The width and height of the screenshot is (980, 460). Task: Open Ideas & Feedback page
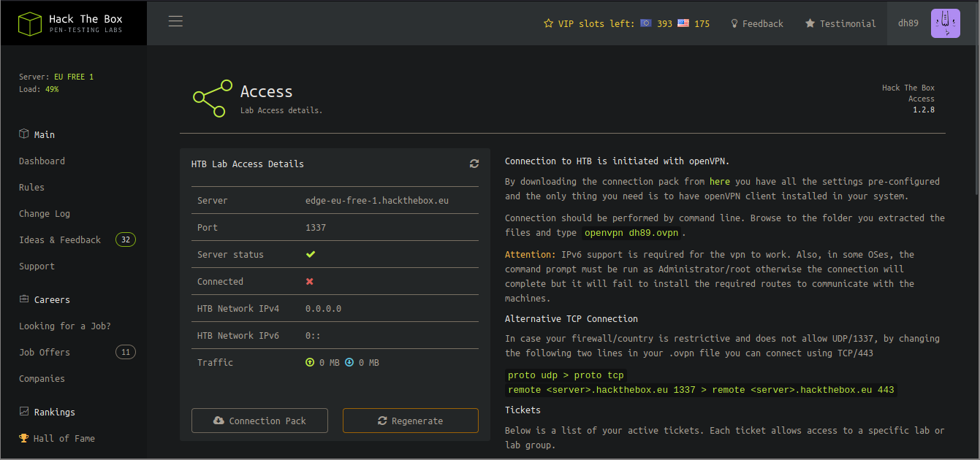click(x=60, y=240)
